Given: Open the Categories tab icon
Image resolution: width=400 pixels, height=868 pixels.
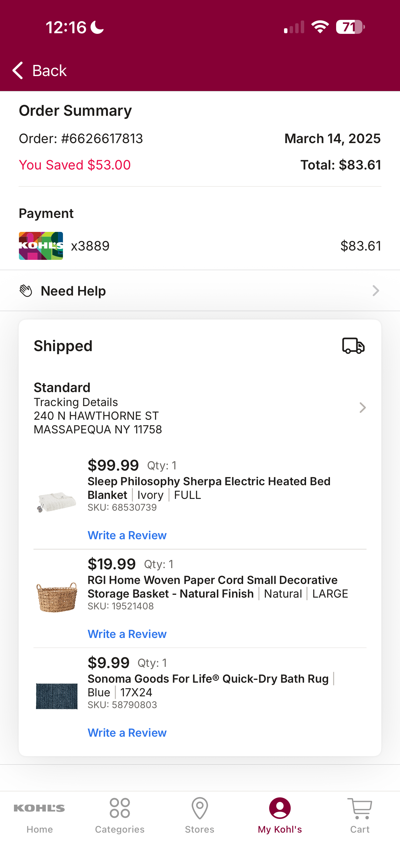Looking at the screenshot, I should (119, 808).
